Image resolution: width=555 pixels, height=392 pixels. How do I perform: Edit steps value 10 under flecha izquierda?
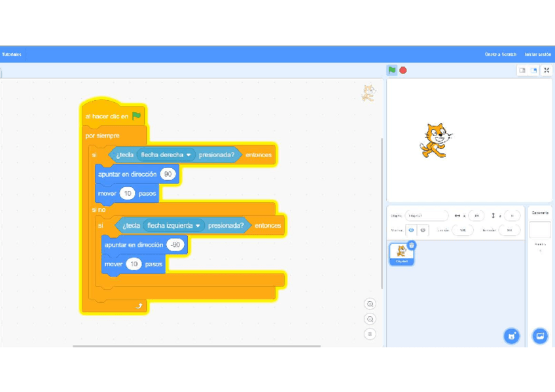pyautogui.click(x=134, y=264)
